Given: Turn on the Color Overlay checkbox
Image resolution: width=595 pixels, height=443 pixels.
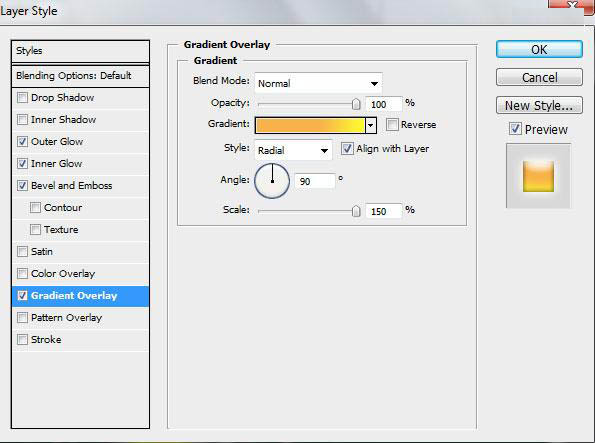Looking at the screenshot, I should 22,274.
